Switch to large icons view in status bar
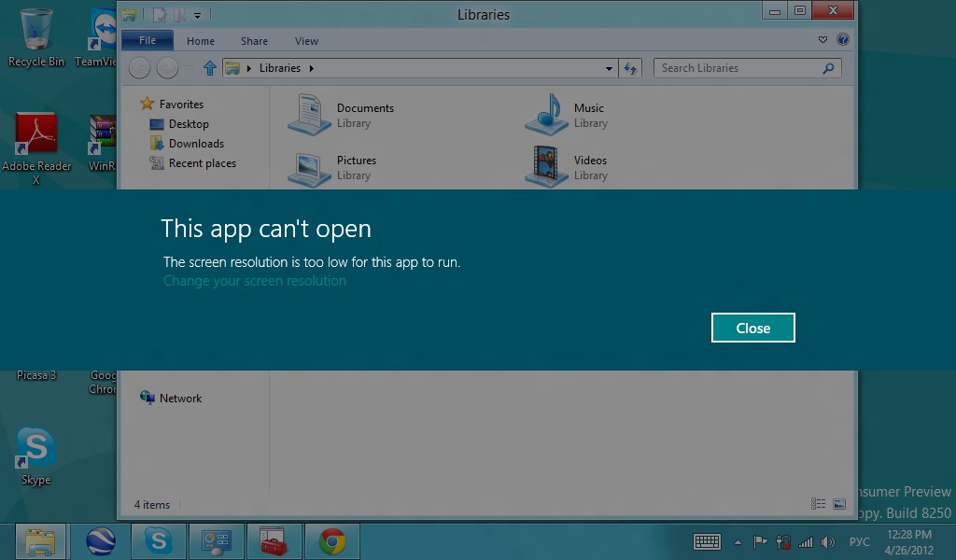 coord(839,504)
